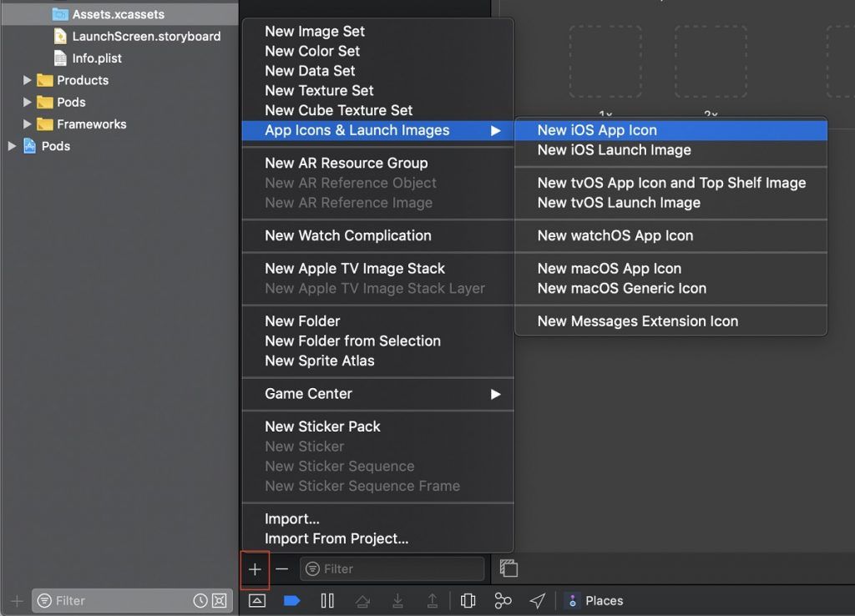
Task: Select New macOS App Icon
Action: [670, 268]
